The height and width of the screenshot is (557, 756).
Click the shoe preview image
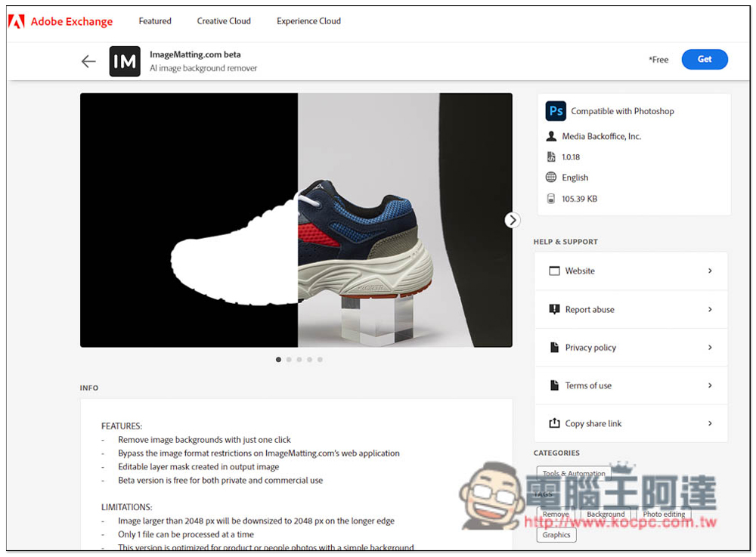[296, 220]
